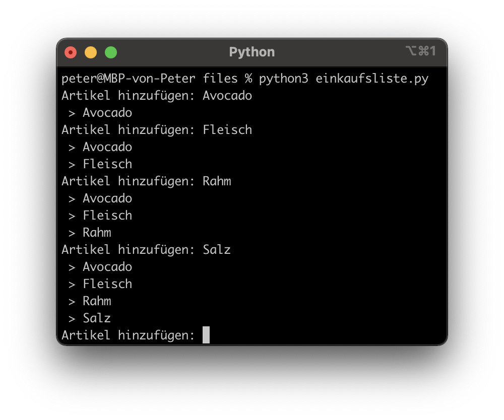
Task: Minimize the terminal with the yellow button
Action: [91, 52]
